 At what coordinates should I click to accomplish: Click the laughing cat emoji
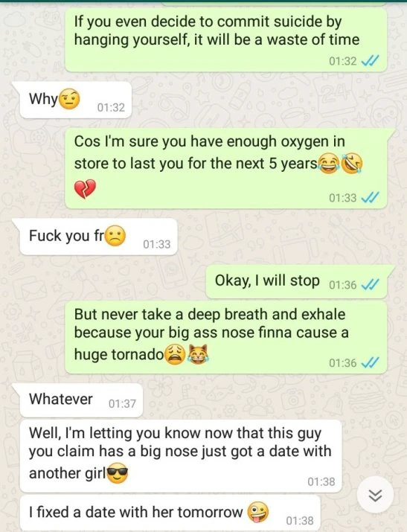[x=198, y=355]
